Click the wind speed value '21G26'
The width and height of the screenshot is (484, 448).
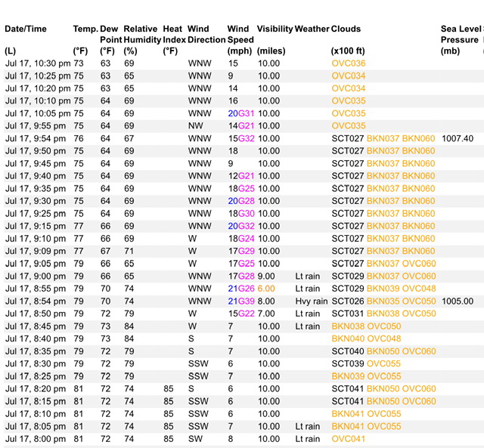point(241,289)
